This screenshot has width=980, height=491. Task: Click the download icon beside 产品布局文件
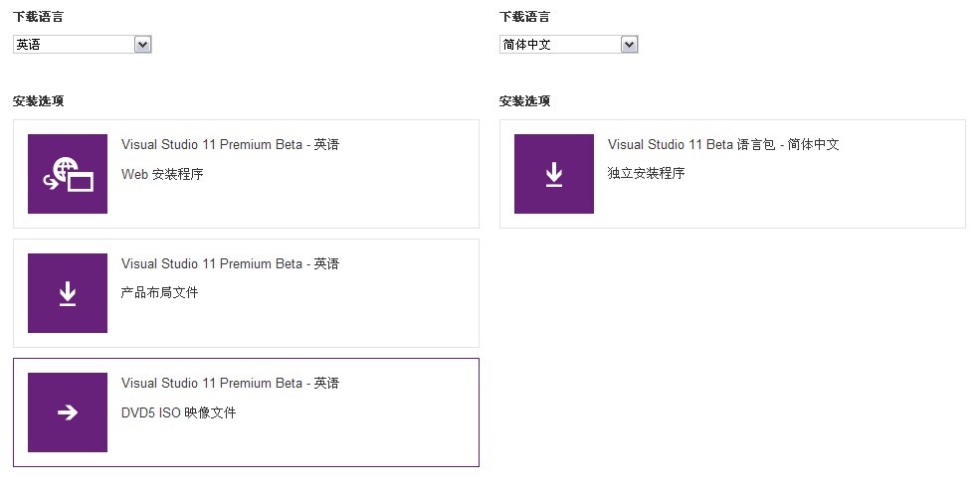[x=68, y=293]
